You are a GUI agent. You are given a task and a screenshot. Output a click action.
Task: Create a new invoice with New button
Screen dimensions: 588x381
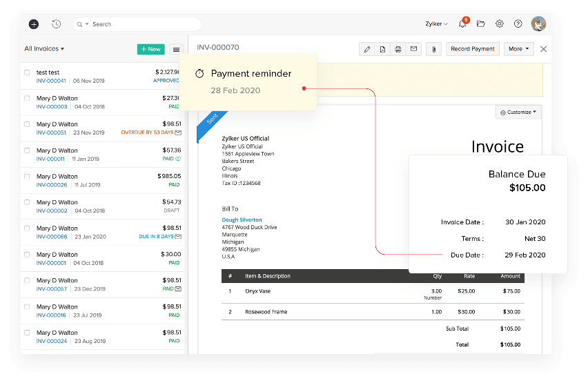click(x=150, y=49)
